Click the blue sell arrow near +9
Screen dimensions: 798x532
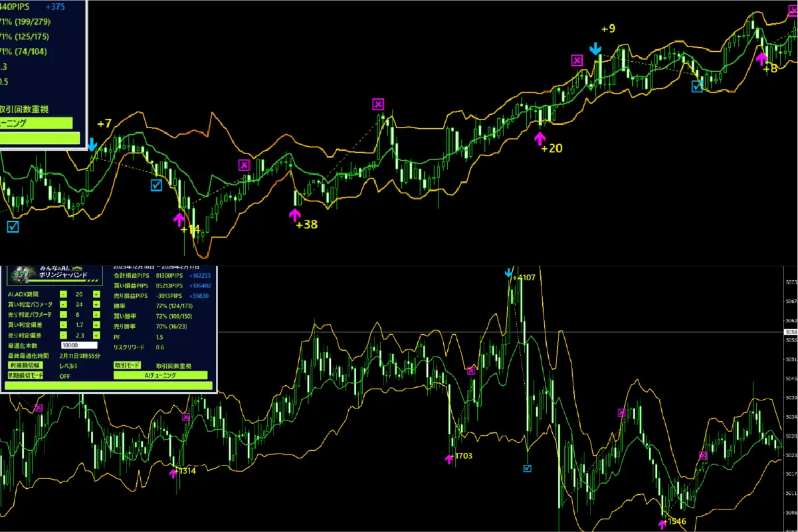(x=596, y=49)
